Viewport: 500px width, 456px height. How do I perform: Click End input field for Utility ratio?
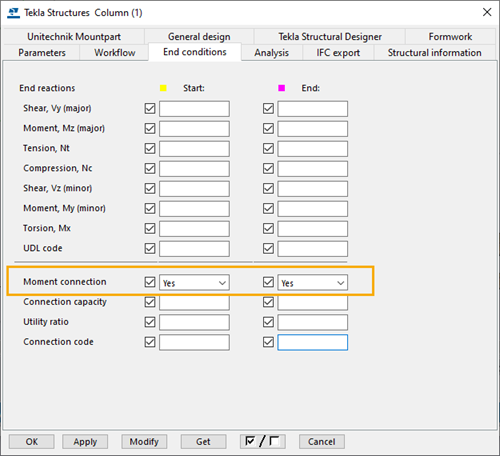click(313, 322)
